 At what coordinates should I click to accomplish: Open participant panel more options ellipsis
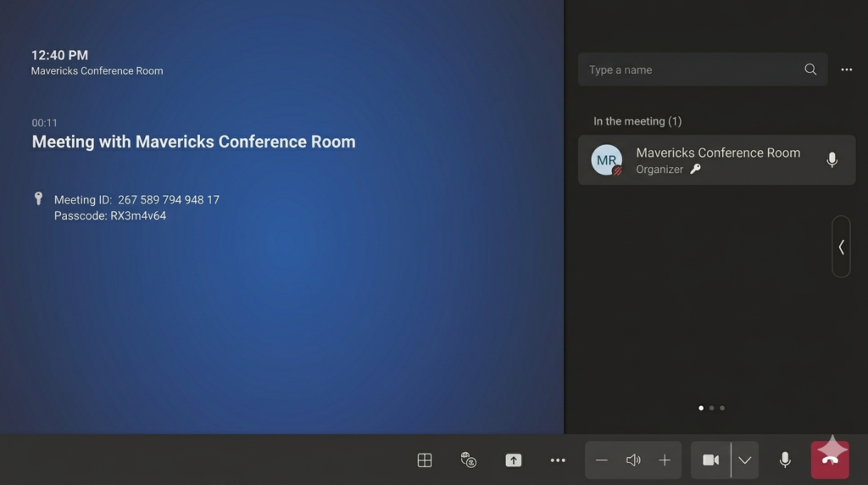point(846,70)
